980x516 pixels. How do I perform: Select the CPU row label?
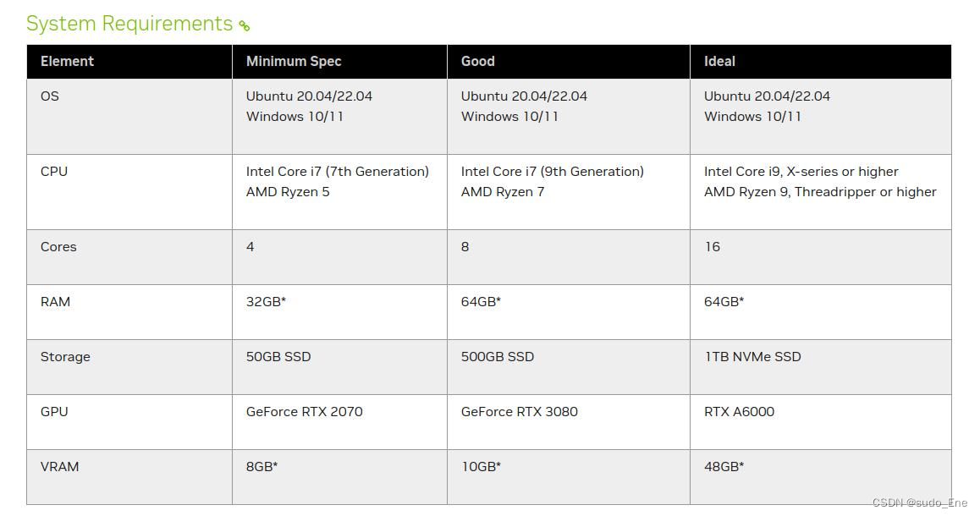tap(54, 171)
